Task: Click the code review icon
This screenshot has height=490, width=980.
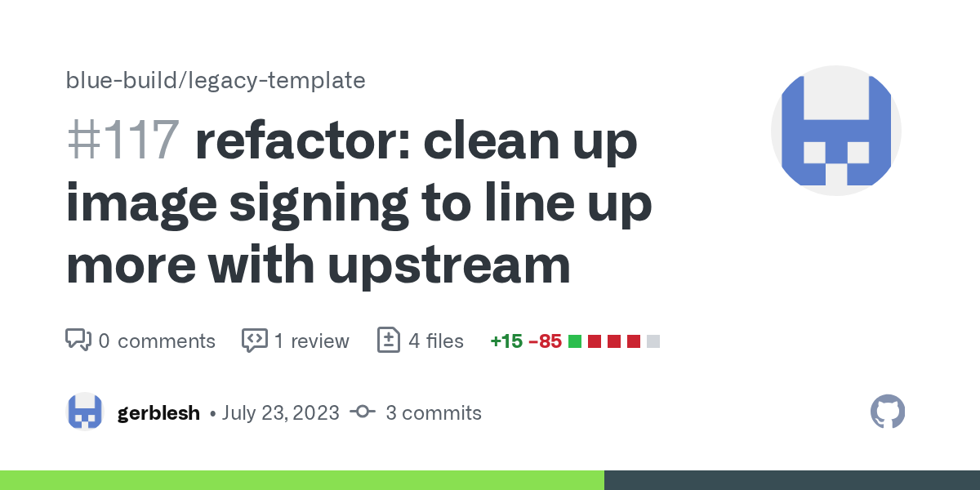Action: [x=255, y=341]
